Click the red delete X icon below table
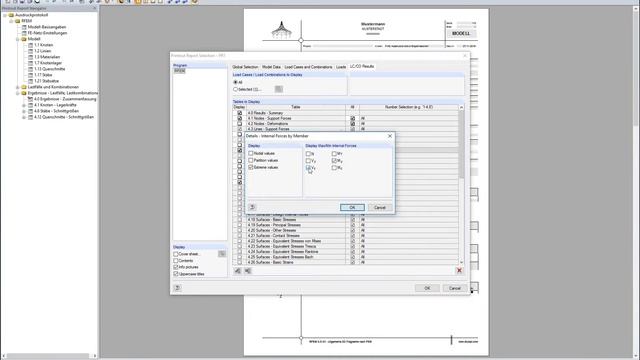Viewport: 640px width, 360px height. [459, 270]
